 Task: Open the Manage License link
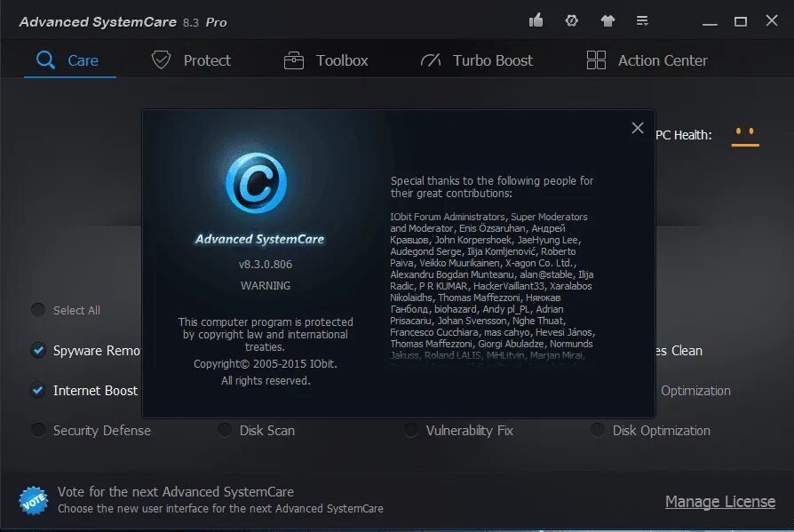tap(720, 501)
